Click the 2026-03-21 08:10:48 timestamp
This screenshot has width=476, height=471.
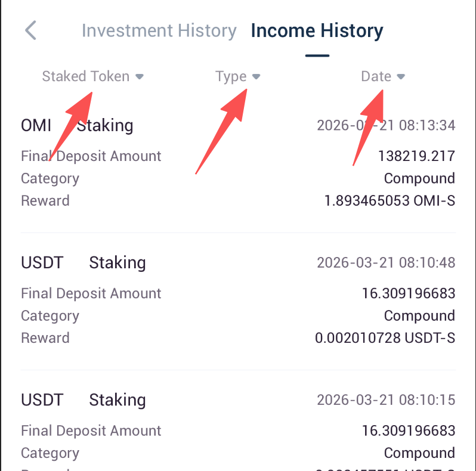click(x=386, y=262)
